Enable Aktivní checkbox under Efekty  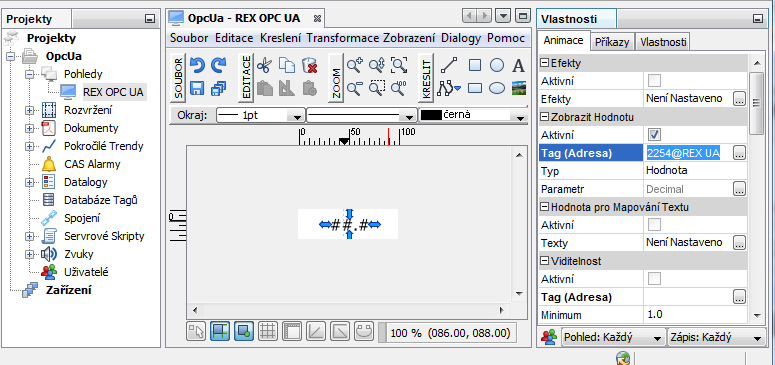pyautogui.click(x=654, y=81)
